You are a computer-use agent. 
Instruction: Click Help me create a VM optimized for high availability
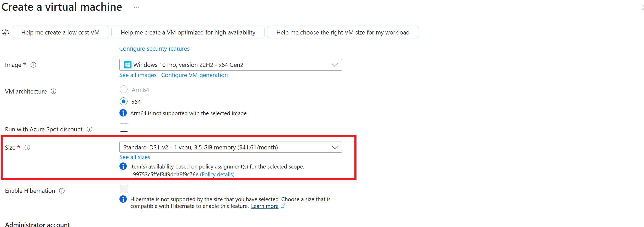188,32
